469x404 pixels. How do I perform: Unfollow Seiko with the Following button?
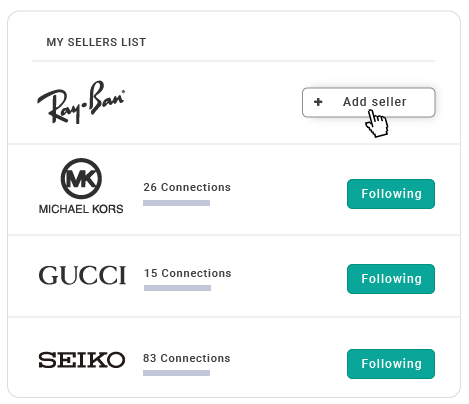click(x=391, y=364)
